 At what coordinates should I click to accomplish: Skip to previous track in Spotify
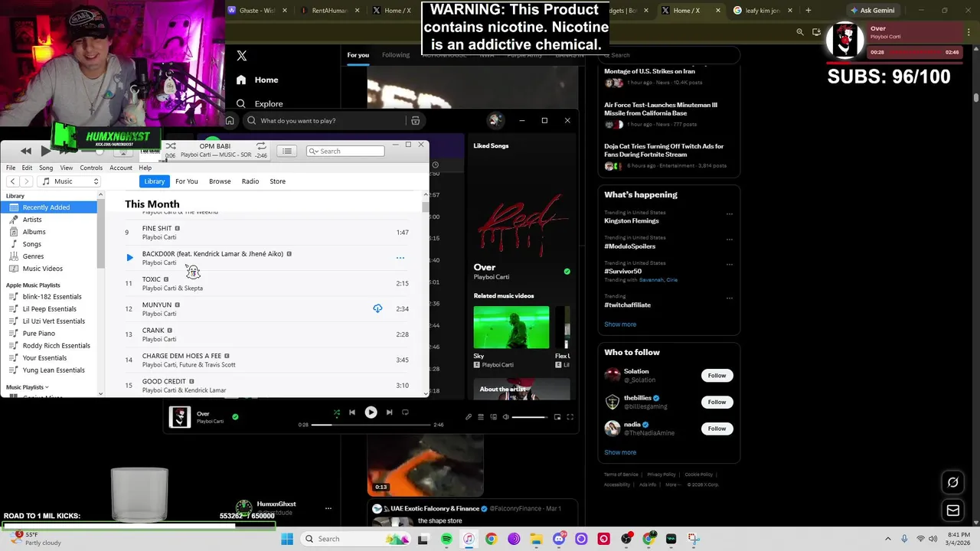coord(352,412)
